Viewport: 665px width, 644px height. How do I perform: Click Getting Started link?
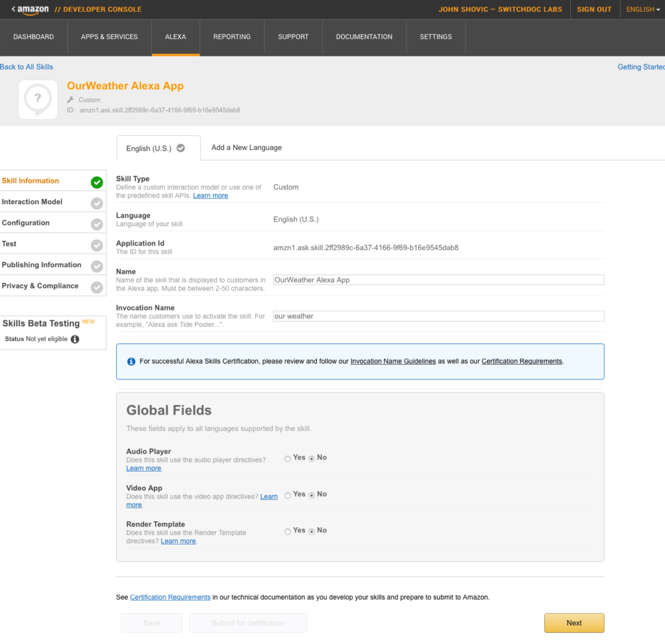tap(641, 67)
